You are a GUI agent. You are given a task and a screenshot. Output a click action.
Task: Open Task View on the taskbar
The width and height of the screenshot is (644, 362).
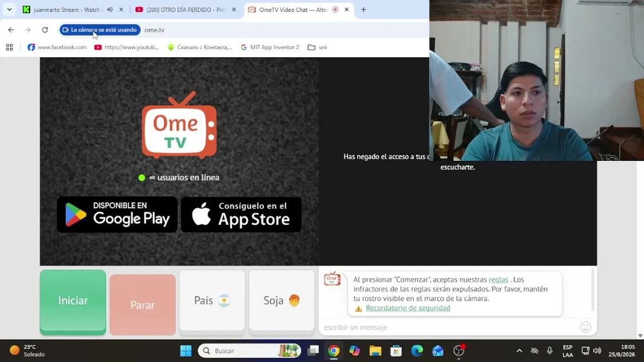click(313, 351)
